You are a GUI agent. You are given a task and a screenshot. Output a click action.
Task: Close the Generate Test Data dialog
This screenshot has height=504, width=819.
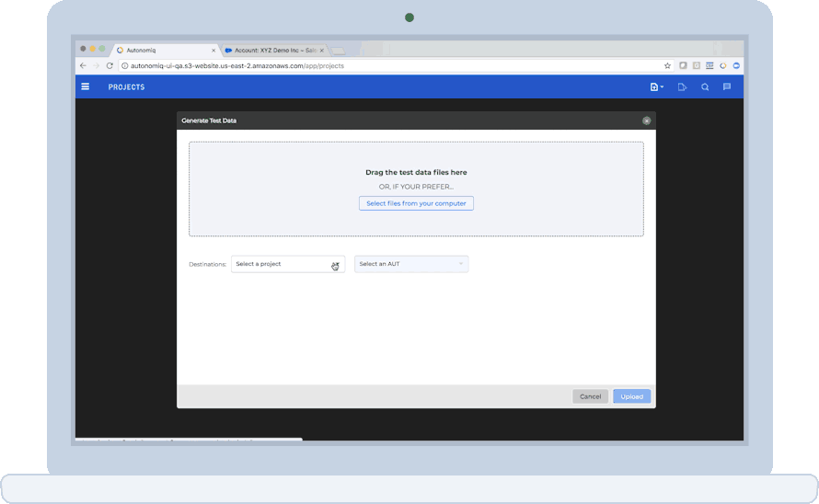[646, 120]
